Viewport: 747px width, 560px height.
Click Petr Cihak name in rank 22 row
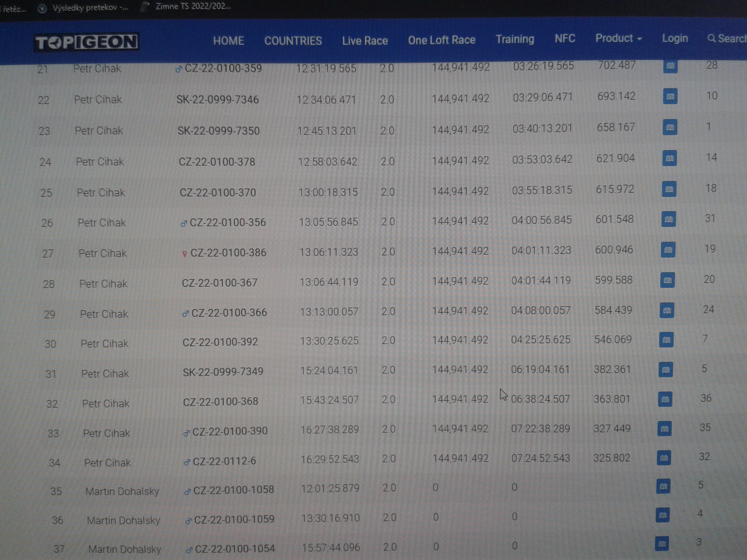[x=98, y=99]
